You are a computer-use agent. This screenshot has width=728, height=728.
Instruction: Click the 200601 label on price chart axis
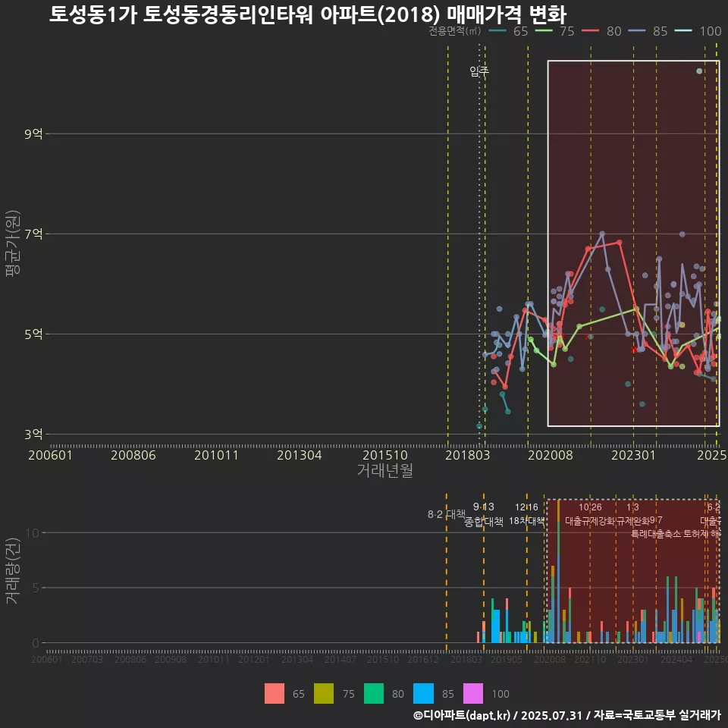pos(50,455)
